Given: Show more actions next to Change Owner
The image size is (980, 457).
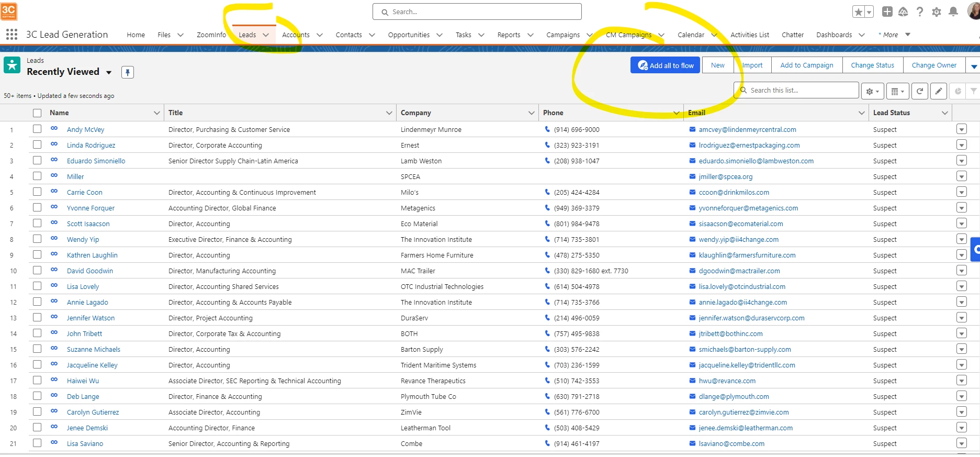Looking at the screenshot, I should click(974, 65).
